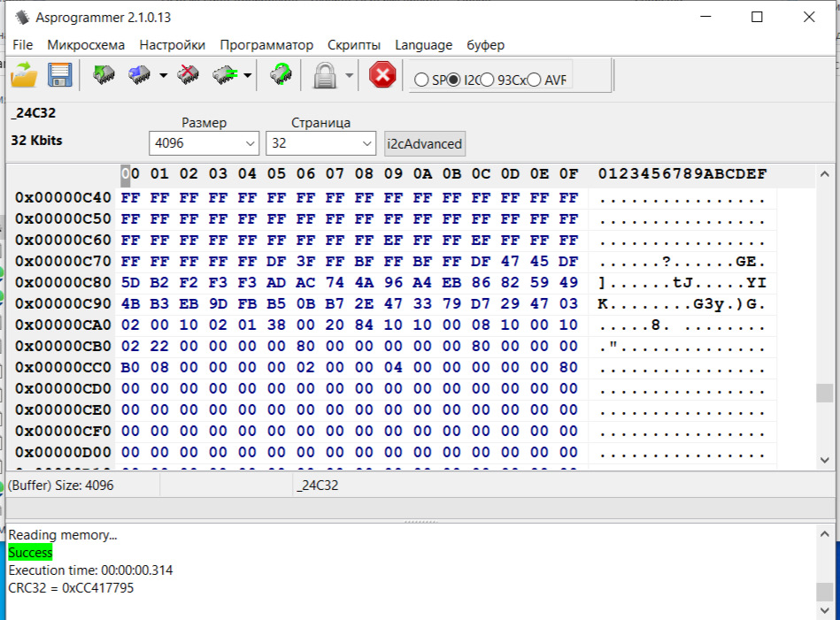Image resolution: width=840 pixels, height=620 pixels.
Task: Click the auto-detect chip icon with question mark
Action: [x=281, y=74]
